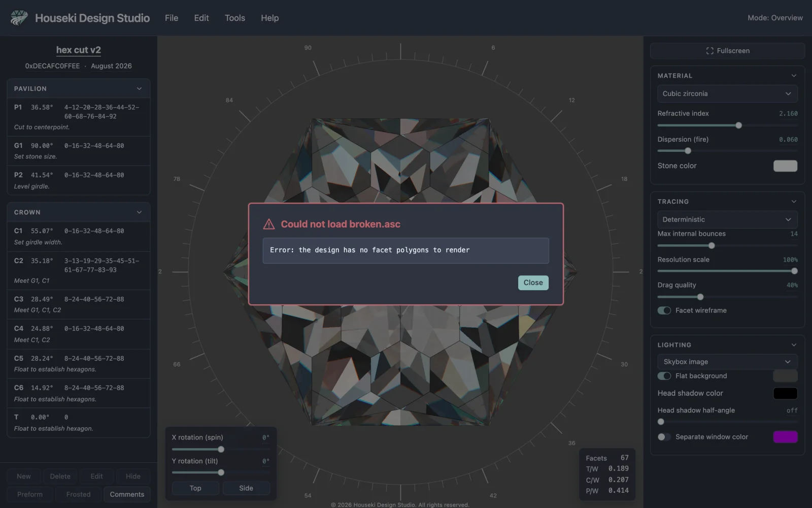
Task: Open the Deterministic tracing dropdown
Action: pyautogui.click(x=727, y=219)
